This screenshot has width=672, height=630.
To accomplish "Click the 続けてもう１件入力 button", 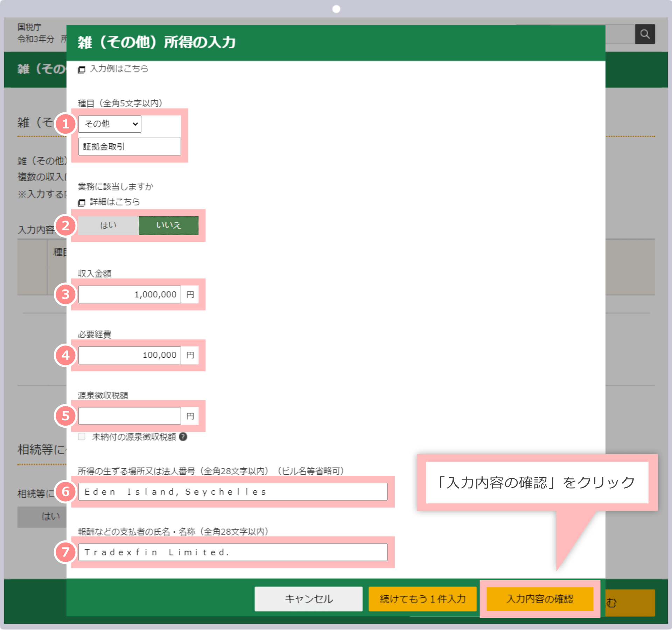I will (x=422, y=599).
